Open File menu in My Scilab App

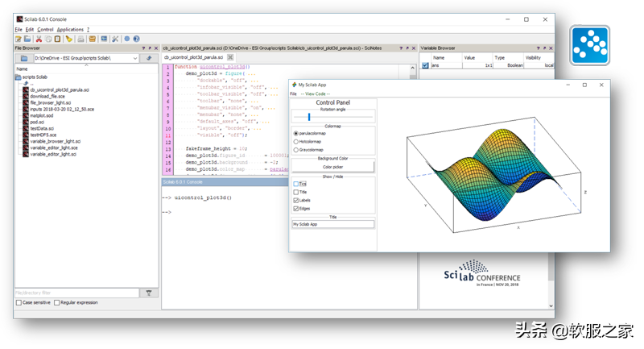coord(293,93)
